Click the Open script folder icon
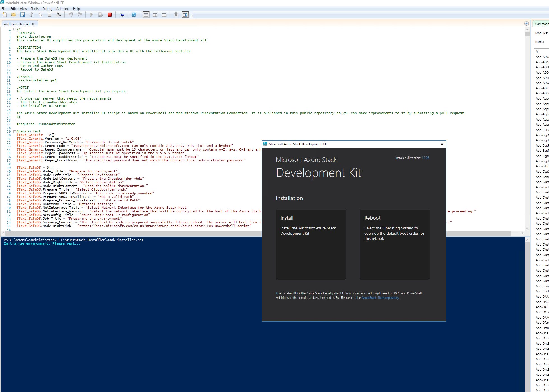549x392 pixels. 13,15
